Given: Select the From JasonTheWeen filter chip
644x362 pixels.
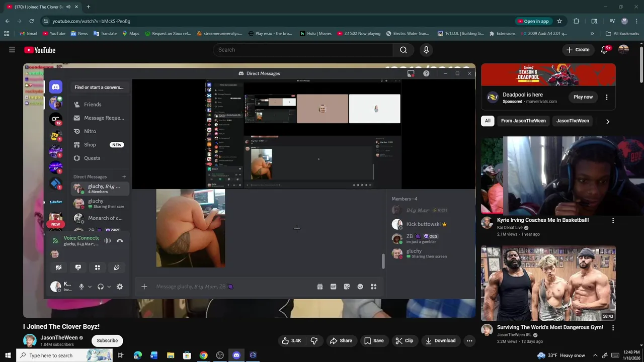Looking at the screenshot, I should click(x=523, y=121).
